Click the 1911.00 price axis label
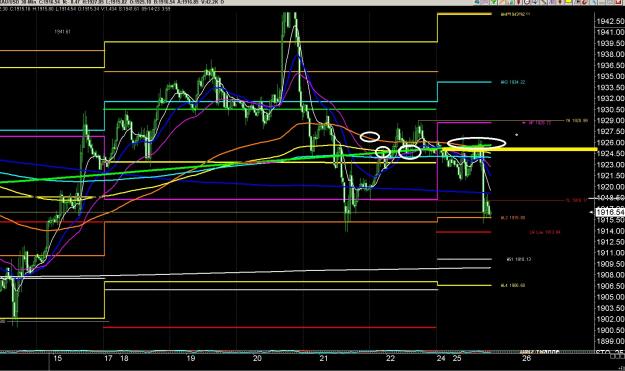This screenshot has width=625, height=371. point(610,253)
